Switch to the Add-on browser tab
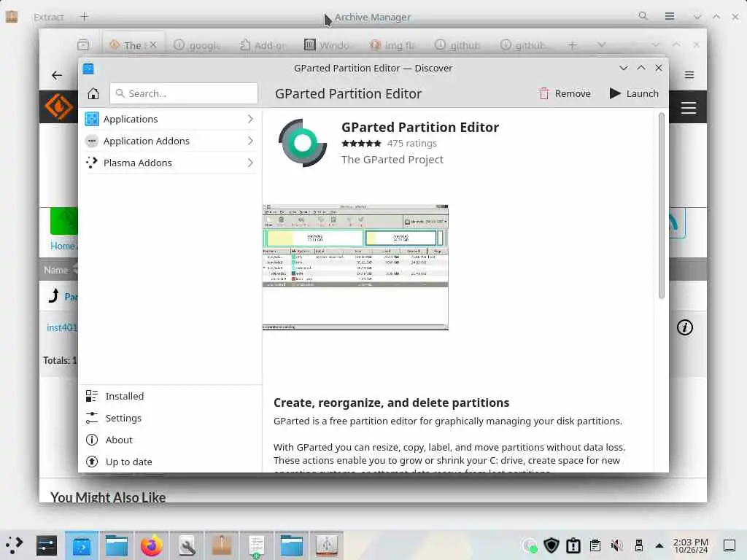This screenshot has height=560, width=747. point(262,45)
